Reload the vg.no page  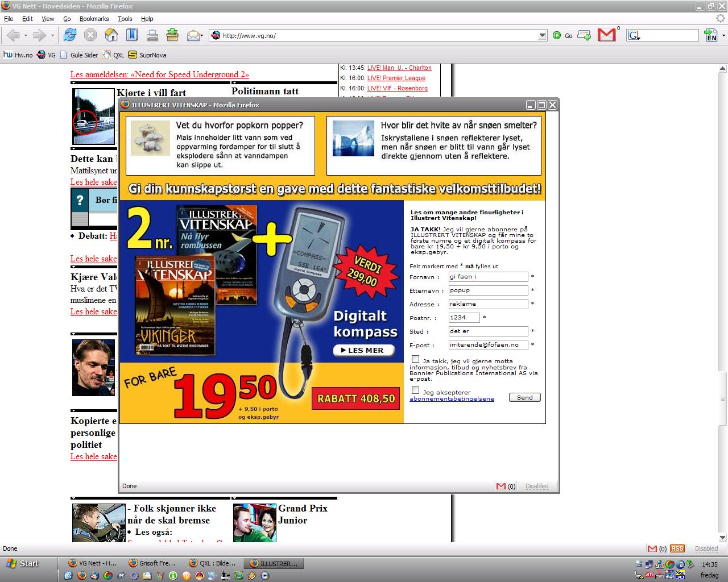click(70, 35)
